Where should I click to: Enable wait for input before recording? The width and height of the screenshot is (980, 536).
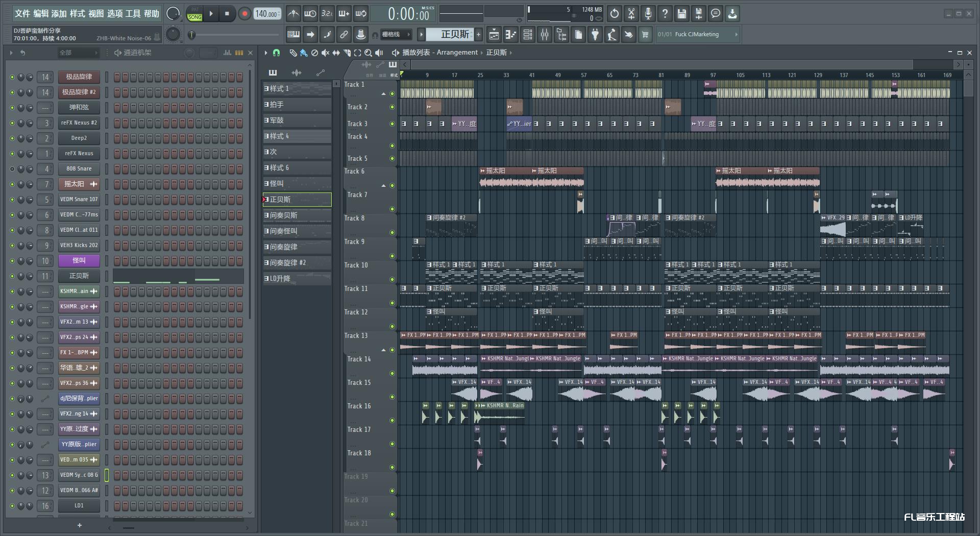pos(310,14)
